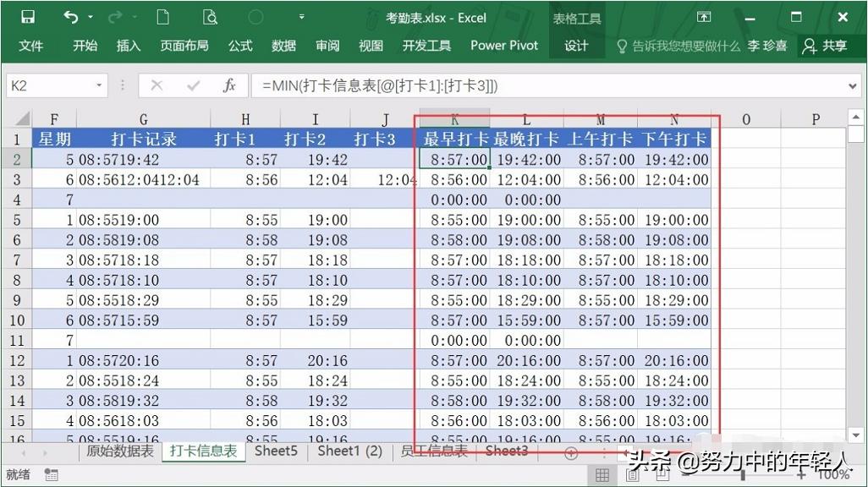Image resolution: width=868 pixels, height=487 pixels.
Task: Open the 设计 (Design) ribbon tab
Action: click(577, 47)
